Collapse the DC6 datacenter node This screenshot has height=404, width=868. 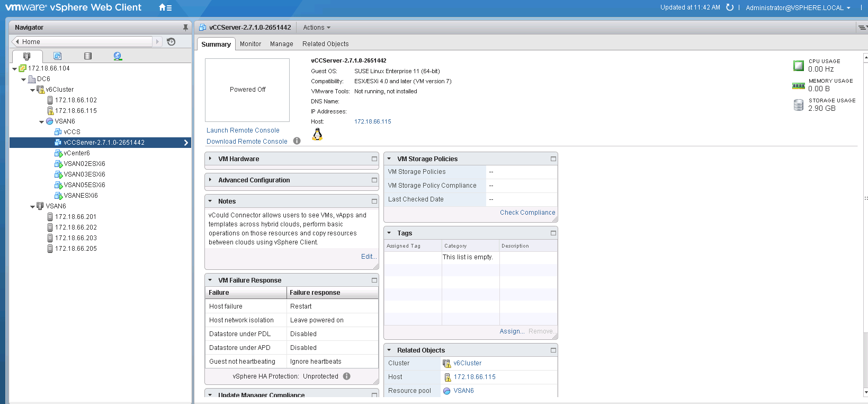tap(23, 80)
